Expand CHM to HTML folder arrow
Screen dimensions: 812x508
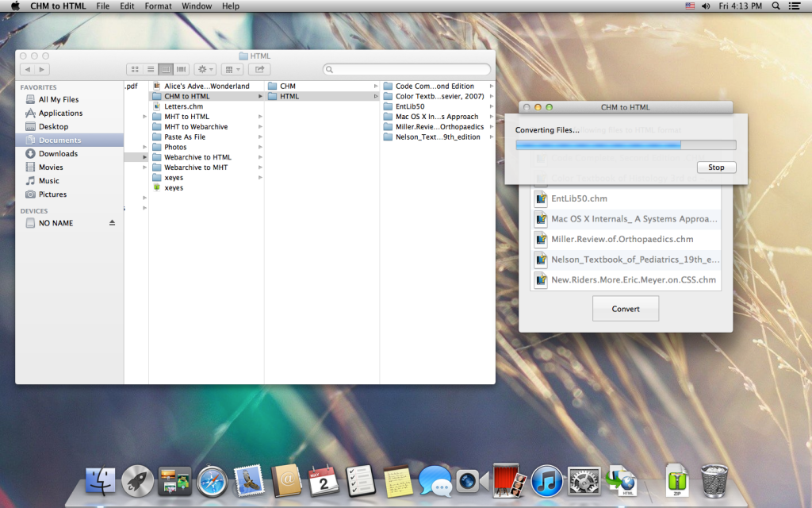point(260,96)
